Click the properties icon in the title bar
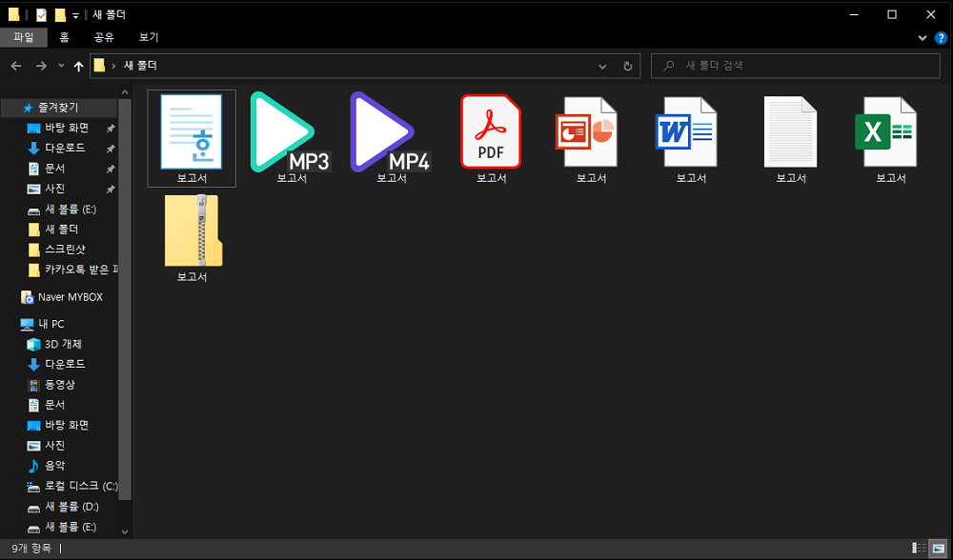The height and width of the screenshot is (560, 953). point(41,14)
